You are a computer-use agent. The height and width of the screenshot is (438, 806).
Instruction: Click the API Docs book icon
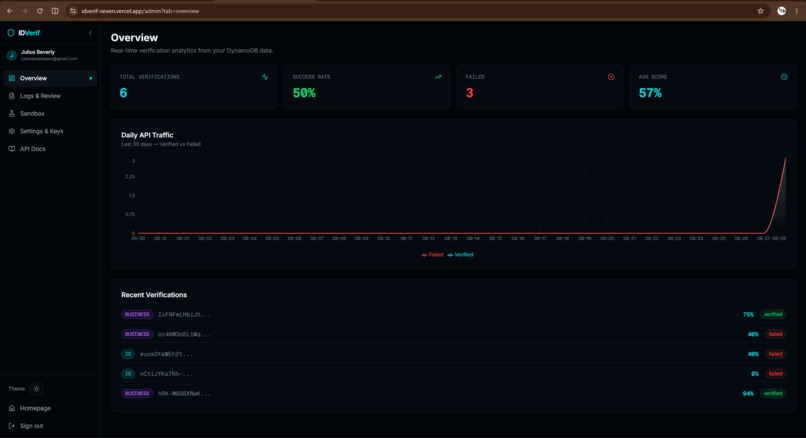click(12, 149)
